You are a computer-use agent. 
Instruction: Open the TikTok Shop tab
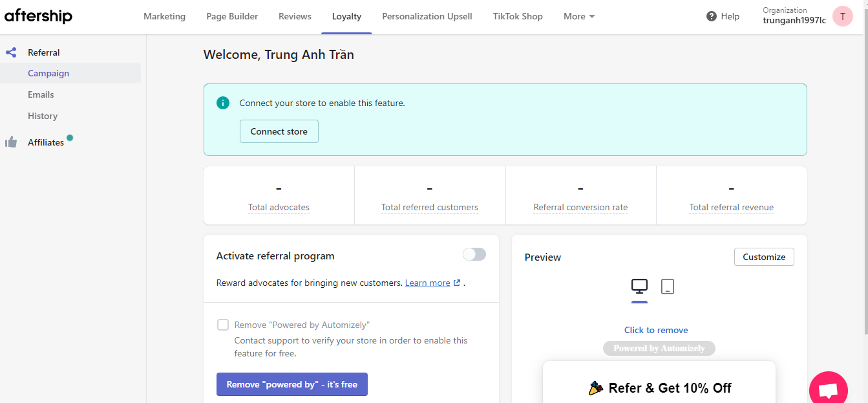(518, 16)
